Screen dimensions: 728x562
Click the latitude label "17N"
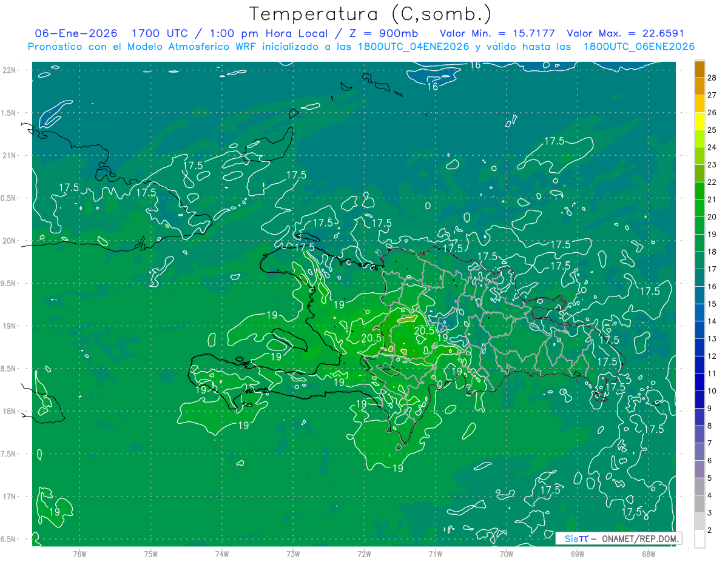click(x=10, y=497)
